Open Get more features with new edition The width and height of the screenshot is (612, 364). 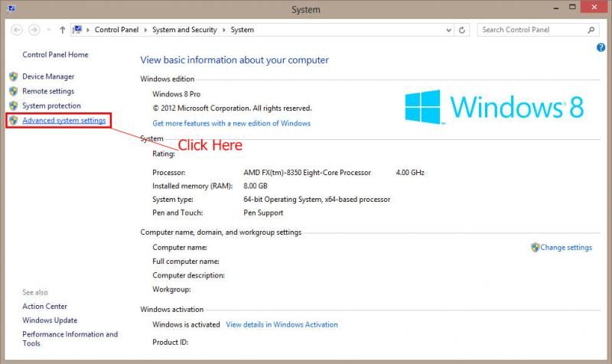232,123
